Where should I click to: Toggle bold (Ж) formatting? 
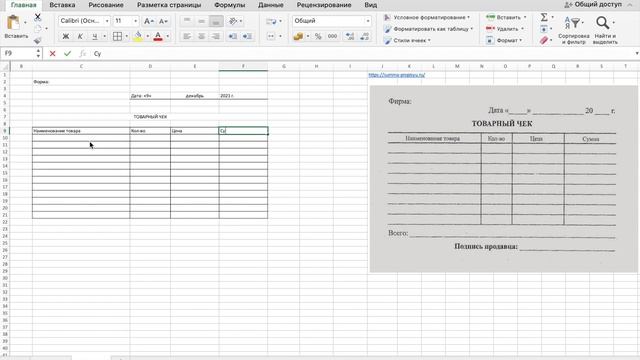click(x=65, y=36)
